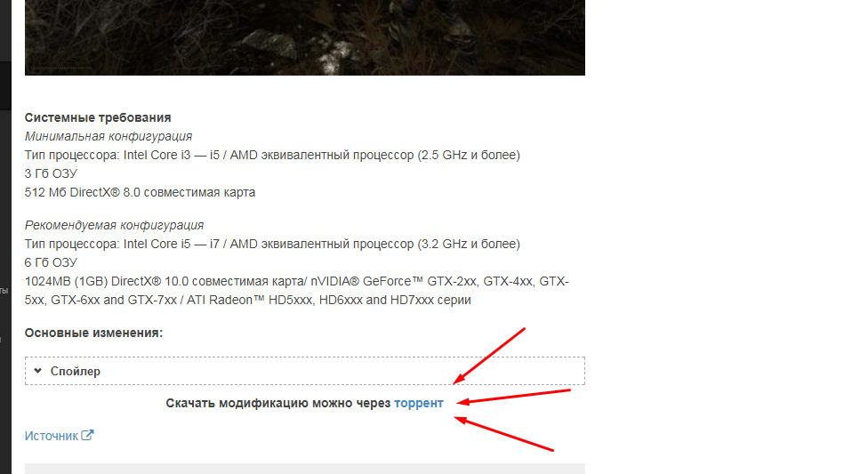Click the dark game screenshot image
Image resolution: width=868 pixels, height=474 pixels.
304,37
